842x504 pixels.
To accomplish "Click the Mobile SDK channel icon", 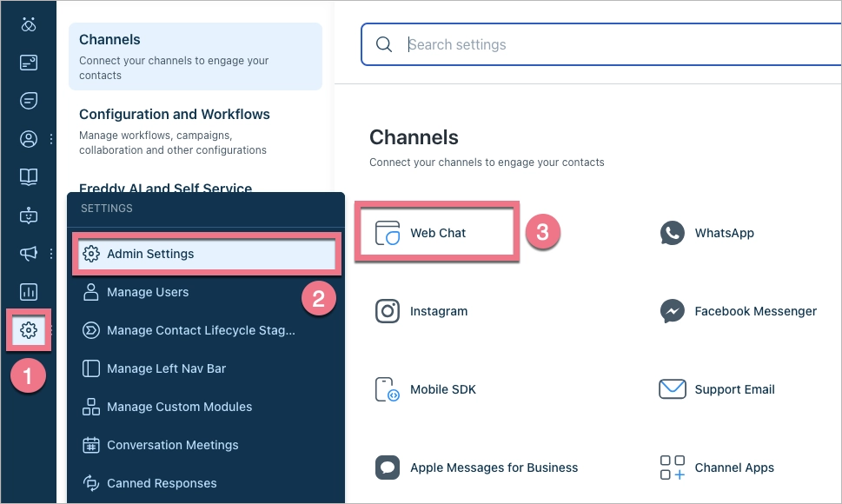I will click(388, 389).
